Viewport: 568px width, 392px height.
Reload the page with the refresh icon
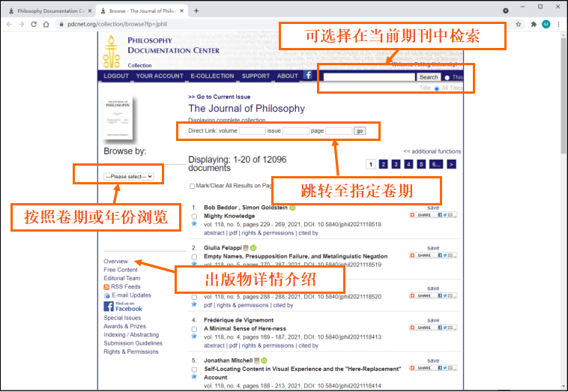click(34, 24)
